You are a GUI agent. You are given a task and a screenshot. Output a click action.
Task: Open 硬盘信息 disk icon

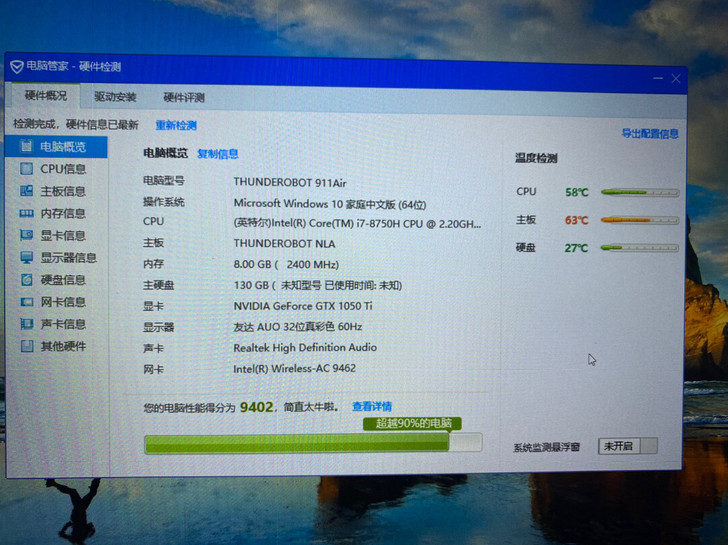tap(26, 279)
